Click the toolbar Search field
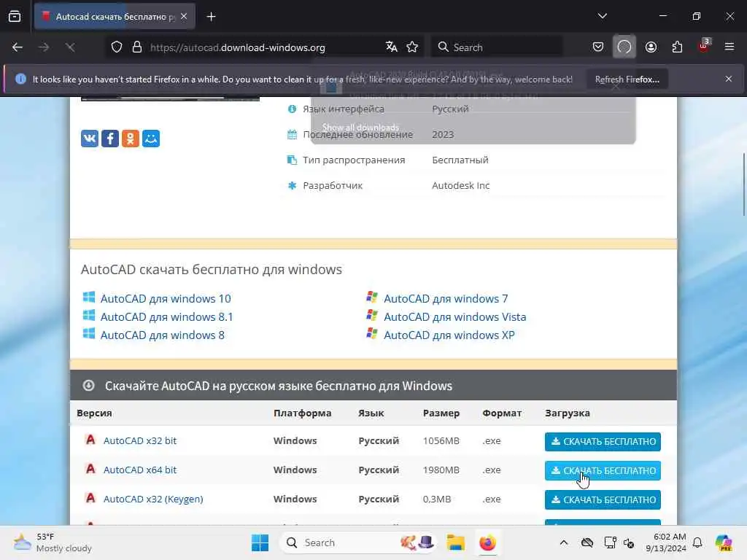 tap(497, 47)
